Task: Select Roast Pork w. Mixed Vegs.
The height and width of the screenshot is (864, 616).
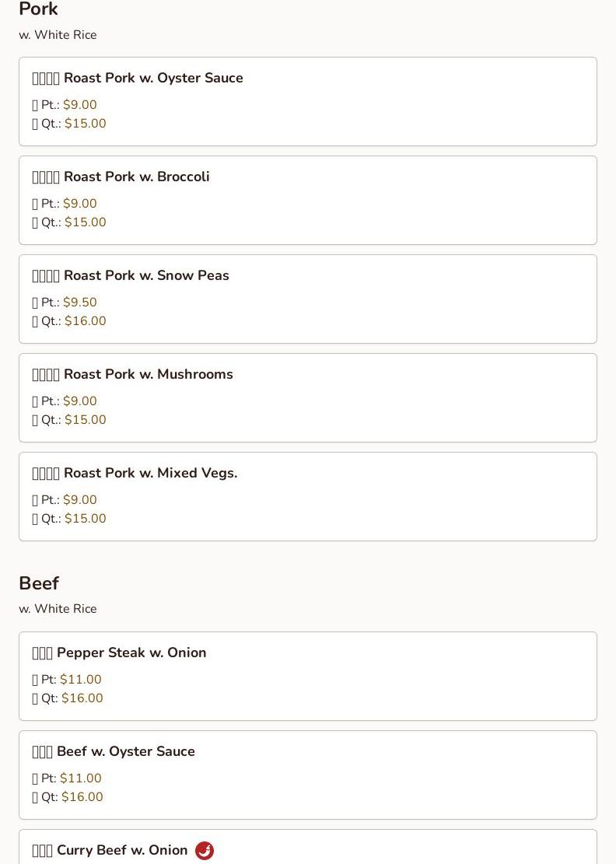Action: click(150, 474)
